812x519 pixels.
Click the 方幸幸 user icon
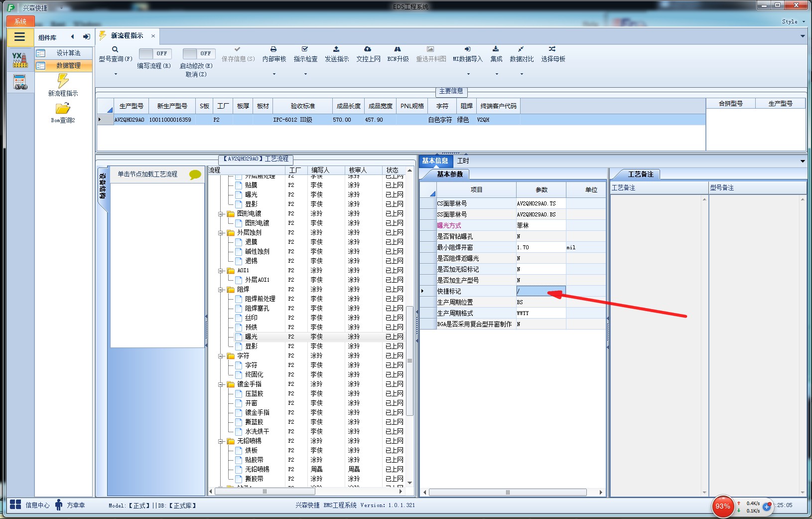point(59,505)
